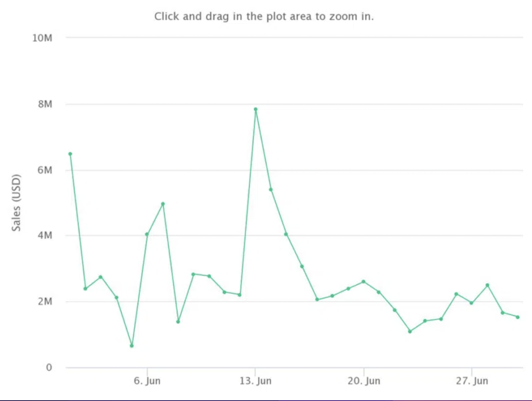Select the last data point of the series
This screenshot has height=401, width=532.
pyautogui.click(x=518, y=317)
